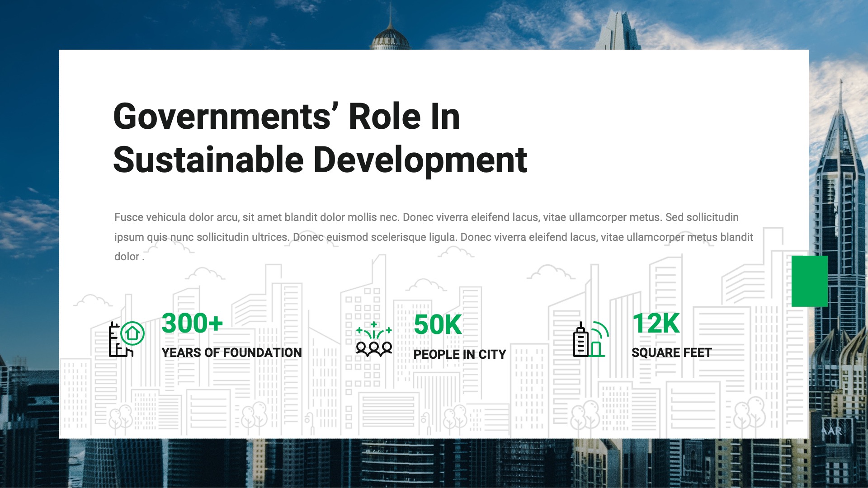
Task: Select the PEOPLE IN CITY caption
Action: 461,354
